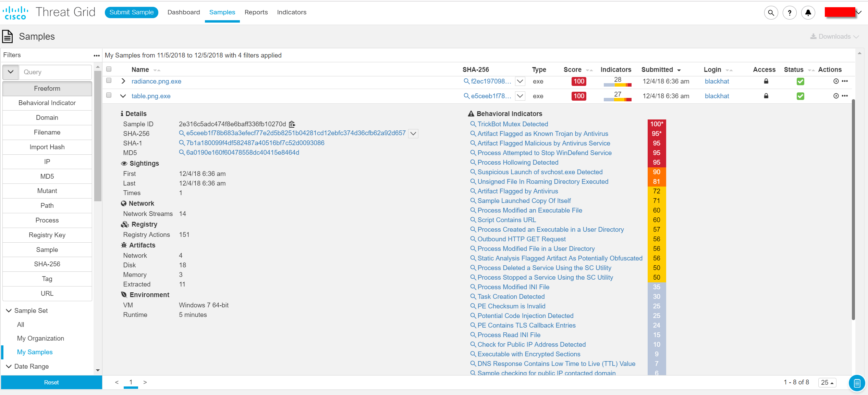Click the resubmit circle icon for table.png.exe

coord(836,96)
